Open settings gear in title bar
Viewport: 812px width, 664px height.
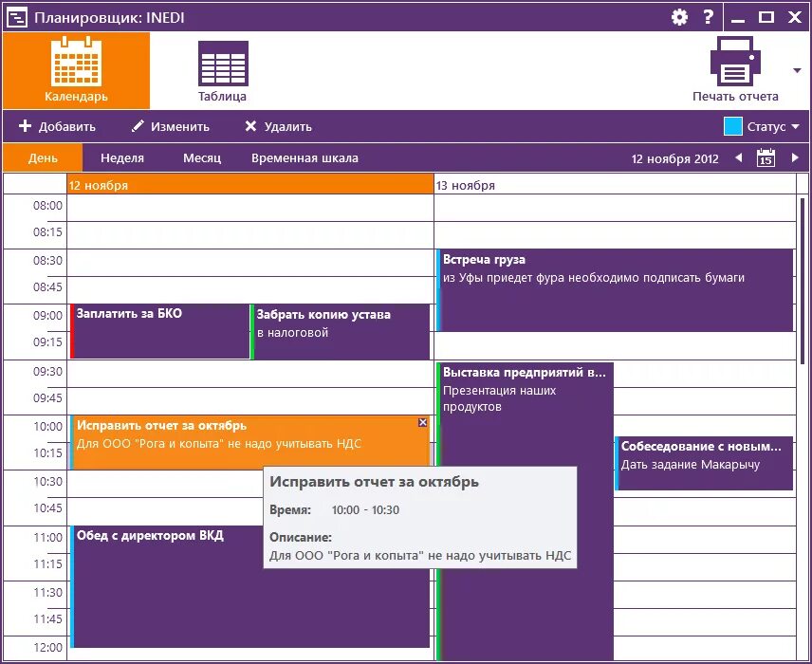tap(679, 17)
